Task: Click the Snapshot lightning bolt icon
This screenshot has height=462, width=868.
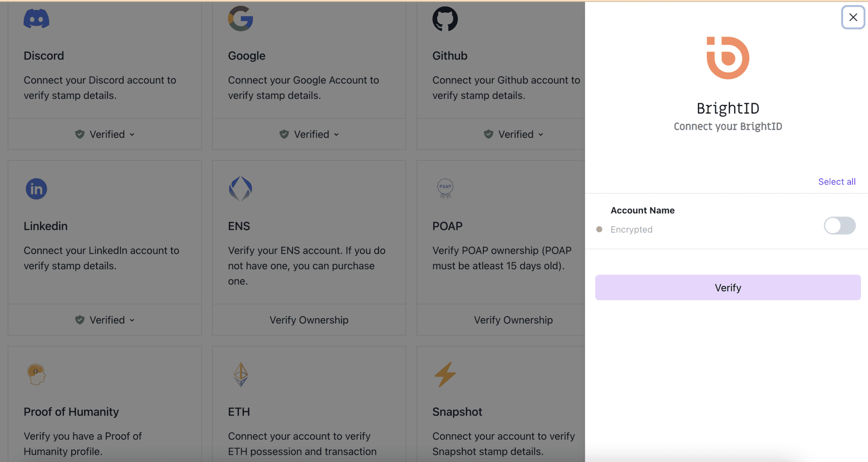Action: [445, 375]
